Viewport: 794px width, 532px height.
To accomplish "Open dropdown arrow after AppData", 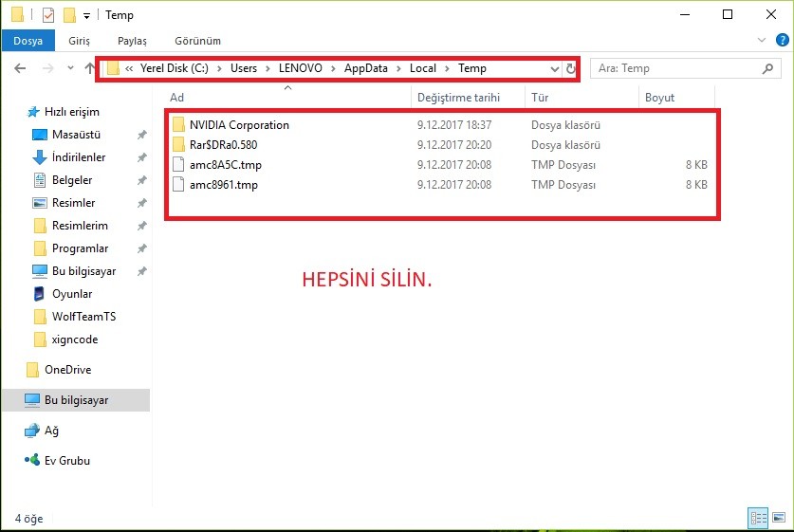I will point(399,69).
